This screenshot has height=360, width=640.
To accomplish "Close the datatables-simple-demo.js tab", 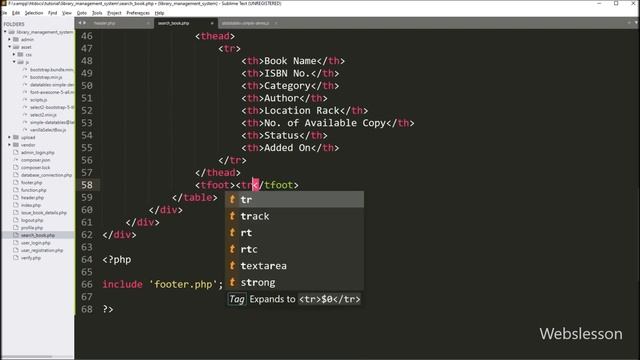I will click(x=276, y=23).
